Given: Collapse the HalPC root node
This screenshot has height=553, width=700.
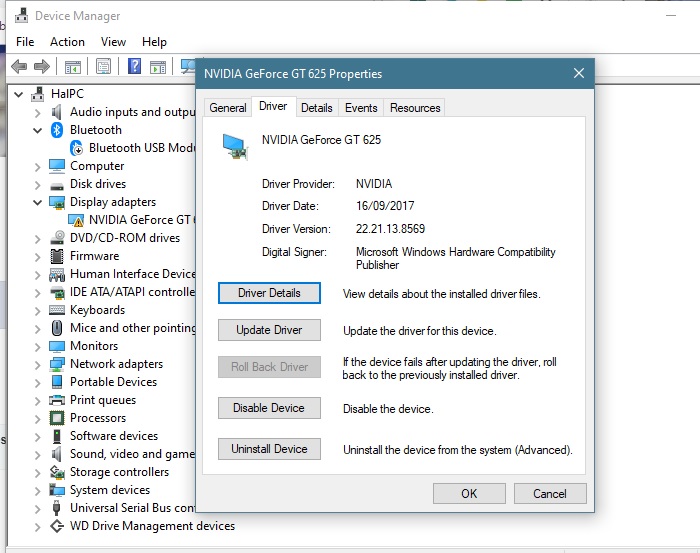Looking at the screenshot, I should point(19,94).
